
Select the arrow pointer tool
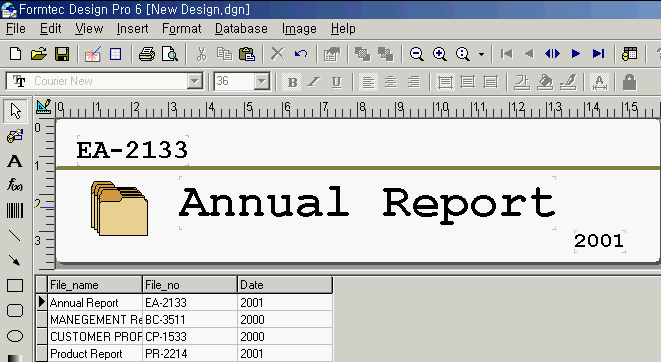click(x=15, y=111)
